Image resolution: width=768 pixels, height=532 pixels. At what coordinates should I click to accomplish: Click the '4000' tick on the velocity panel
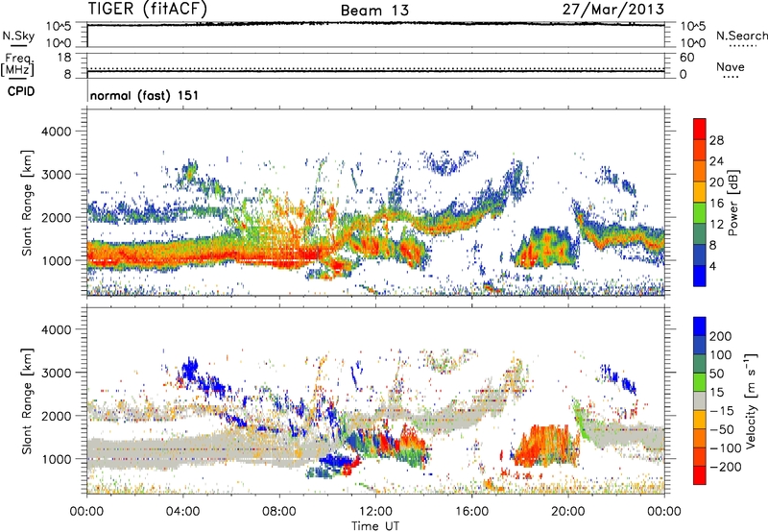pos(57,329)
